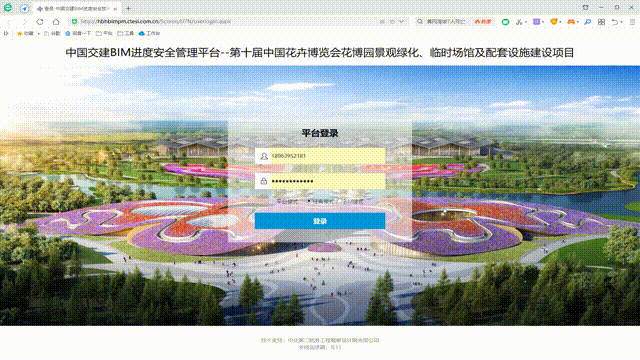This screenshot has height=360, width=640.
Task: Click the skin shirt icon in title bar
Action: tap(585, 7)
